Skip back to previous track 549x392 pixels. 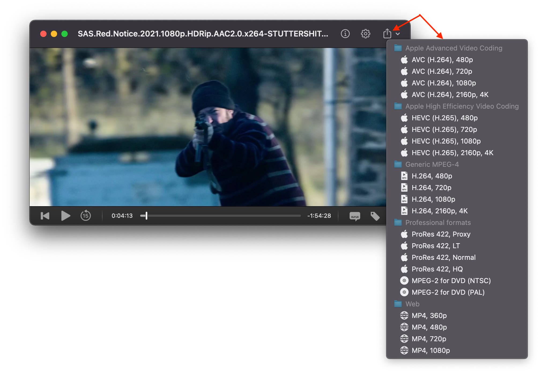pyautogui.click(x=45, y=216)
